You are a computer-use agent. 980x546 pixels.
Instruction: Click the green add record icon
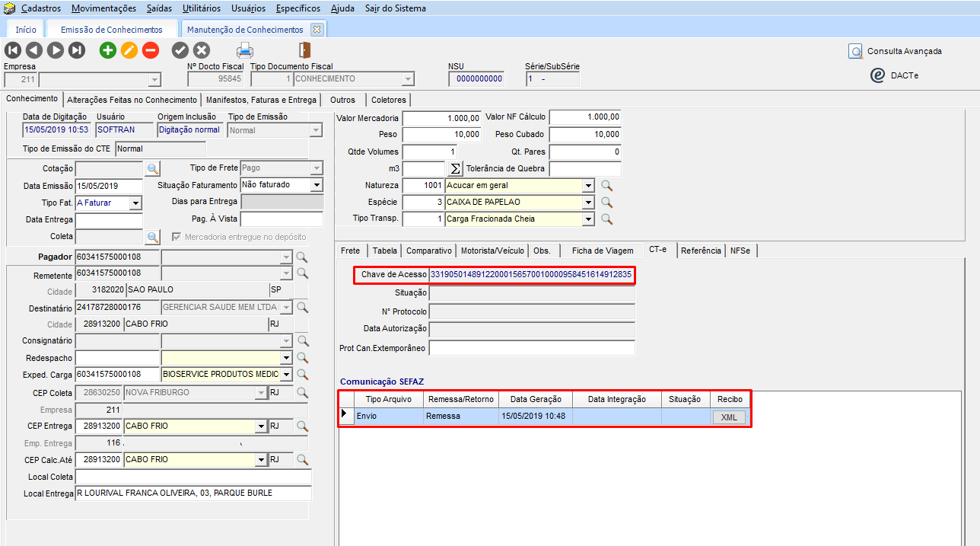click(108, 50)
